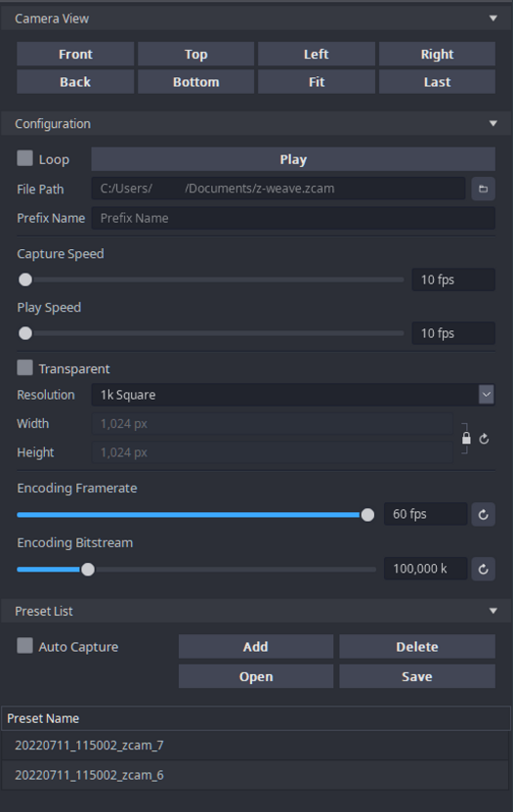Select preset 20220711_115002_zcam_7
Image resolution: width=513 pixels, height=812 pixels.
click(x=256, y=746)
